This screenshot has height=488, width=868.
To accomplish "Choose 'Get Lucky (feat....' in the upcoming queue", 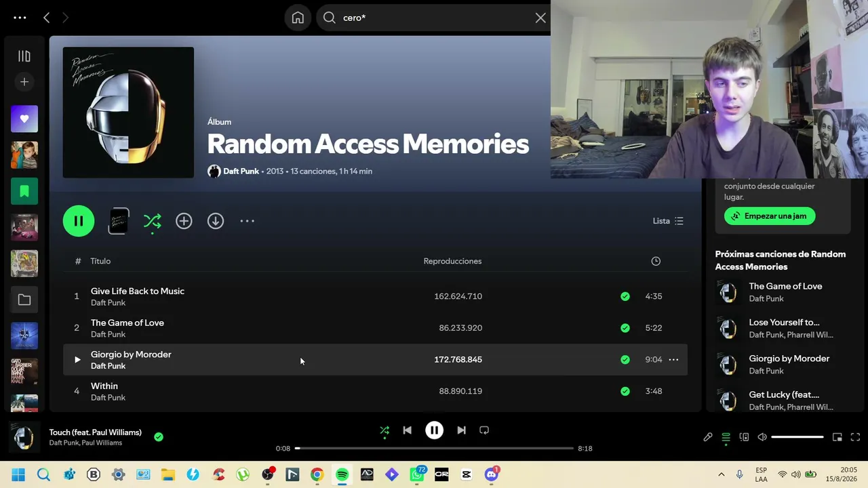I will click(784, 394).
